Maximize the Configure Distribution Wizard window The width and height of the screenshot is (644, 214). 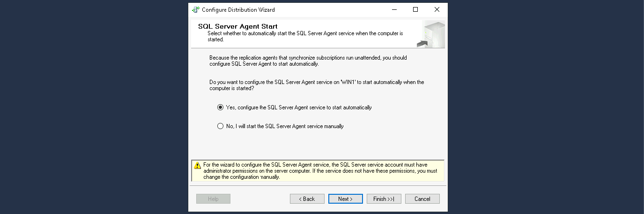(x=415, y=9)
